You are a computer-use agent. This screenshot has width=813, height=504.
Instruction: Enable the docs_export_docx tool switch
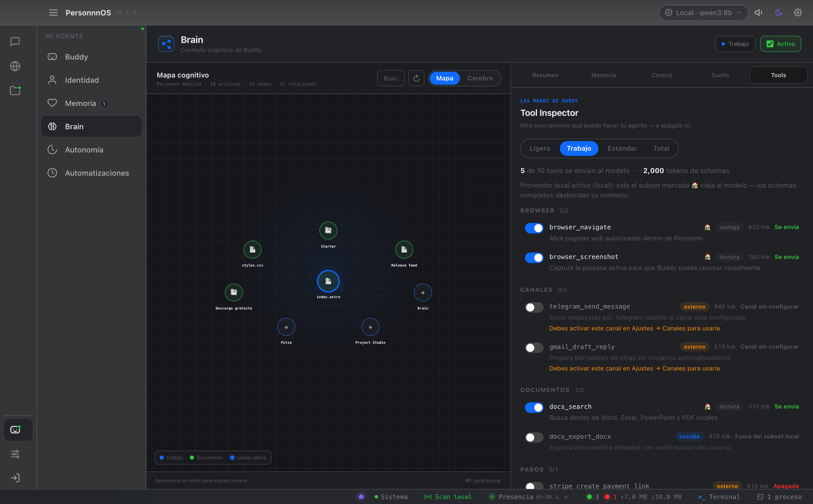point(534,437)
